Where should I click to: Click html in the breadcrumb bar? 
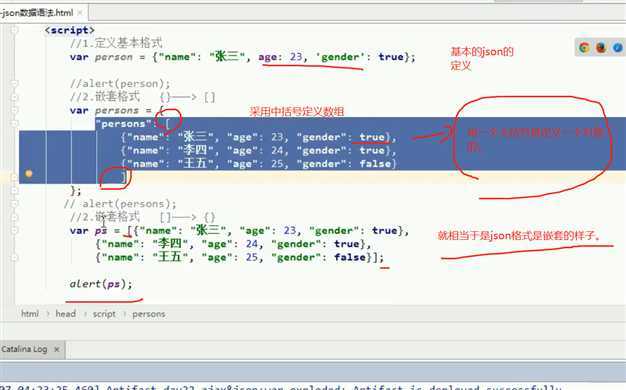point(30,314)
